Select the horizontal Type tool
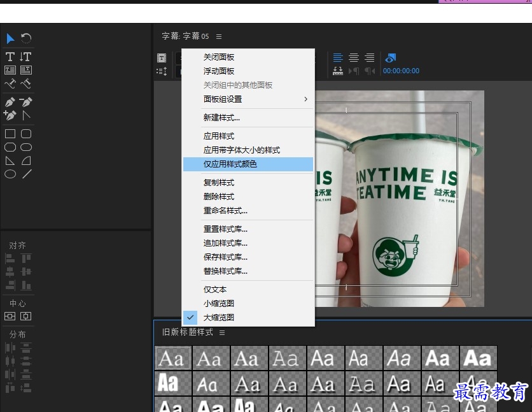 (10, 56)
